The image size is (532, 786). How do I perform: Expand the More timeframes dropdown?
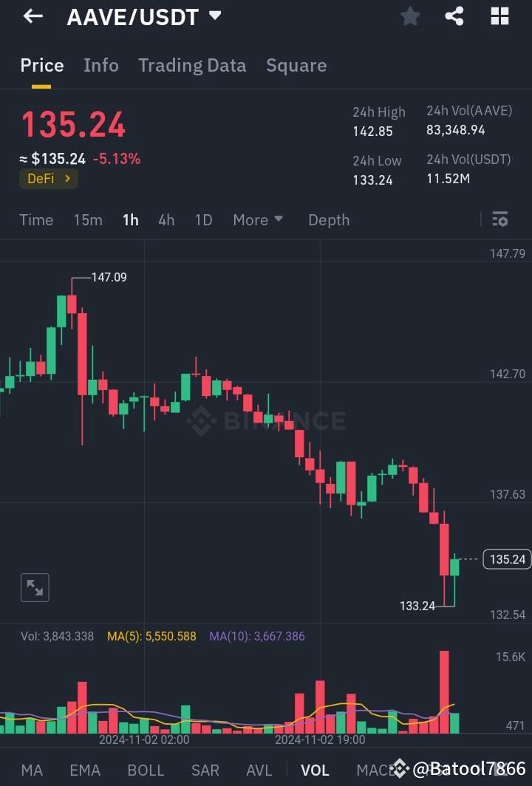click(x=258, y=219)
